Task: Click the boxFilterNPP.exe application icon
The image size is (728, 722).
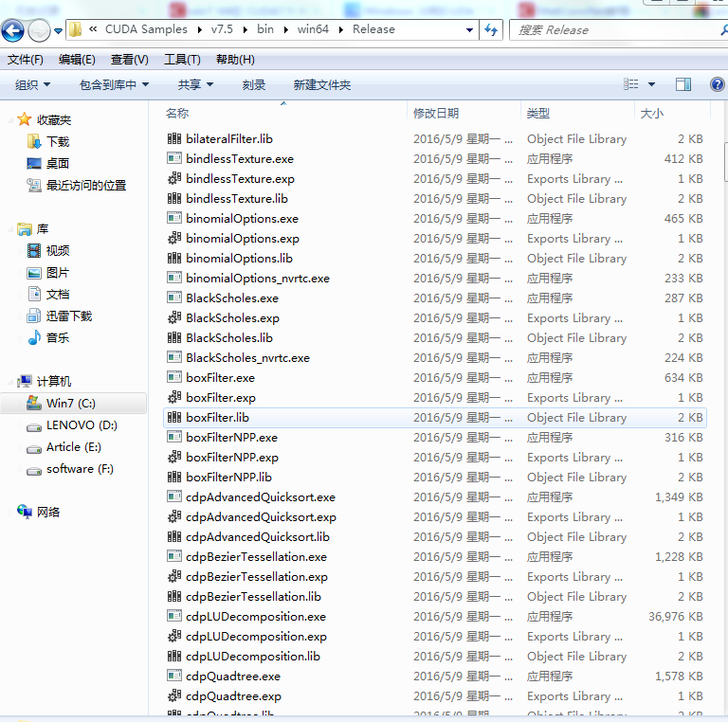Action: point(174,437)
